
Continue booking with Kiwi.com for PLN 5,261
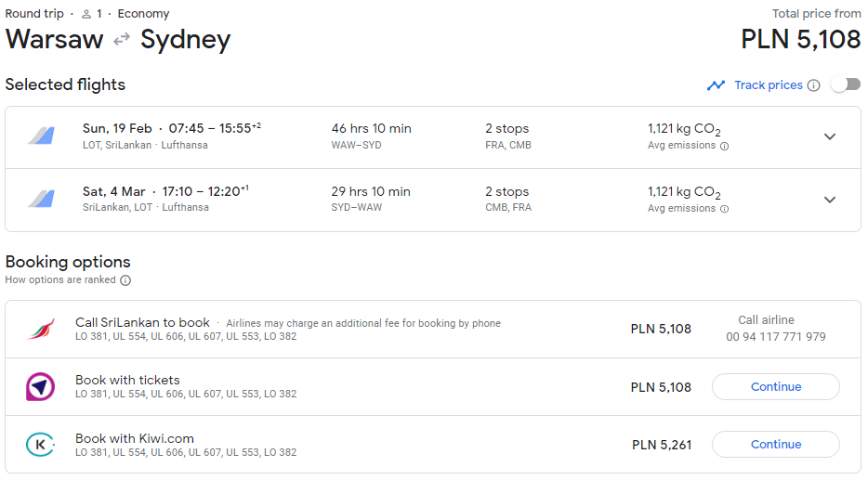click(776, 444)
